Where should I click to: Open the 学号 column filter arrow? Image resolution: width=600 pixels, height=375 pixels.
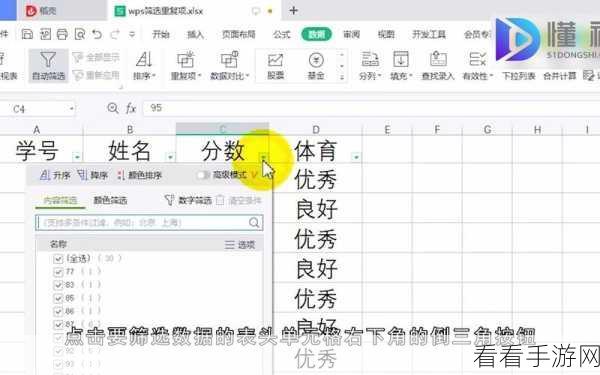click(x=77, y=157)
